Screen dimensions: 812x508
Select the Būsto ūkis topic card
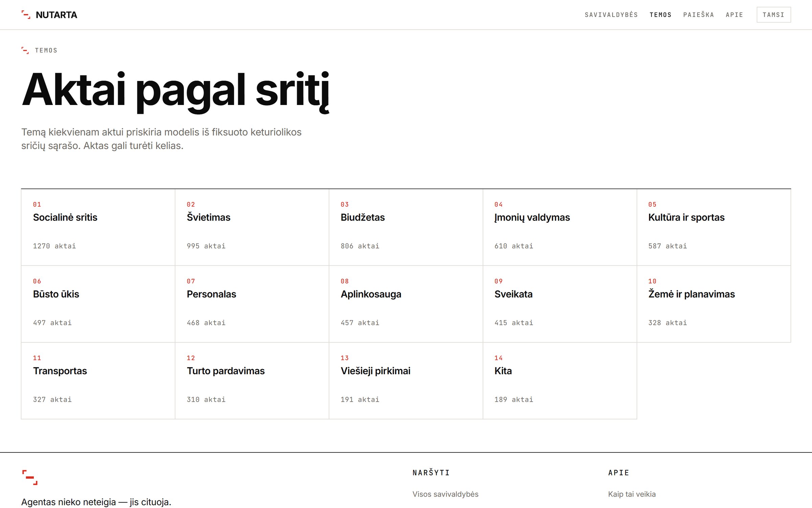98,304
